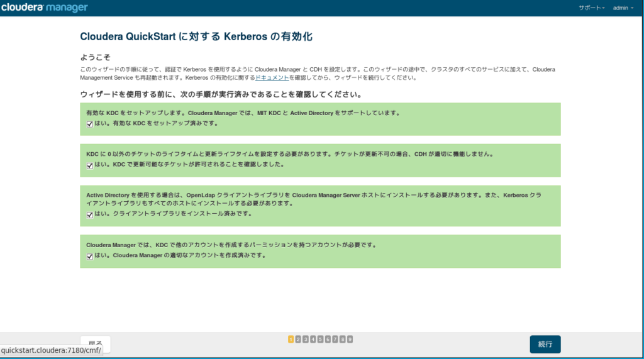Screen dimensions: 644x359
Task: Click the Cloudera Manager logo
Action: coord(45,8)
